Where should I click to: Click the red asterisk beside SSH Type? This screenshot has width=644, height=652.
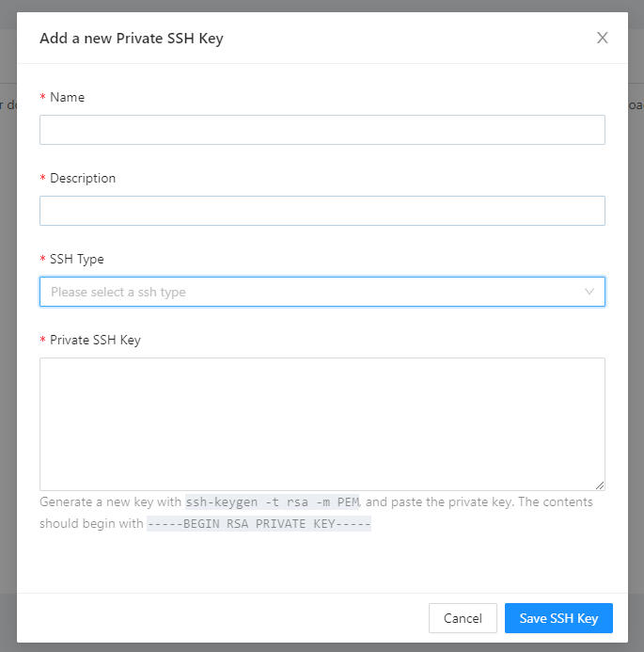(42, 260)
